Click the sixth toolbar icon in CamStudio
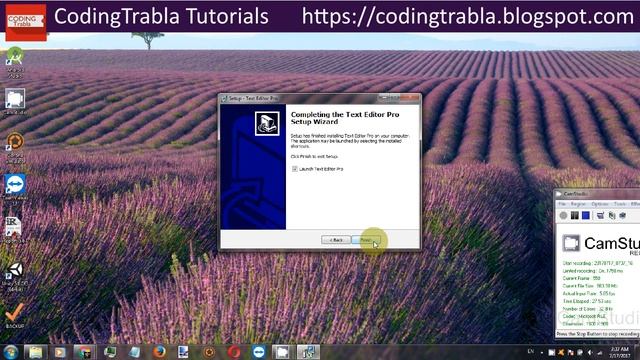This screenshot has width=640, height=360. coord(622,216)
